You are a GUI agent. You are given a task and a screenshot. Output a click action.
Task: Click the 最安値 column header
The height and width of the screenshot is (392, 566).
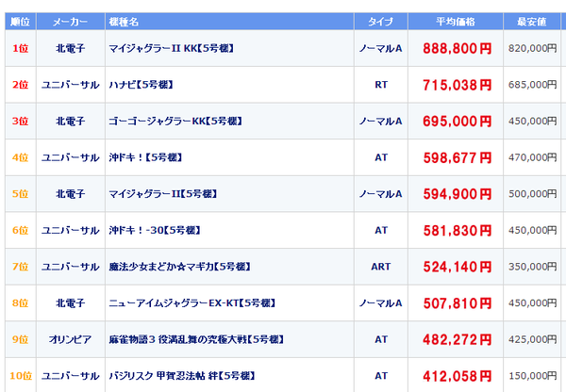531,22
